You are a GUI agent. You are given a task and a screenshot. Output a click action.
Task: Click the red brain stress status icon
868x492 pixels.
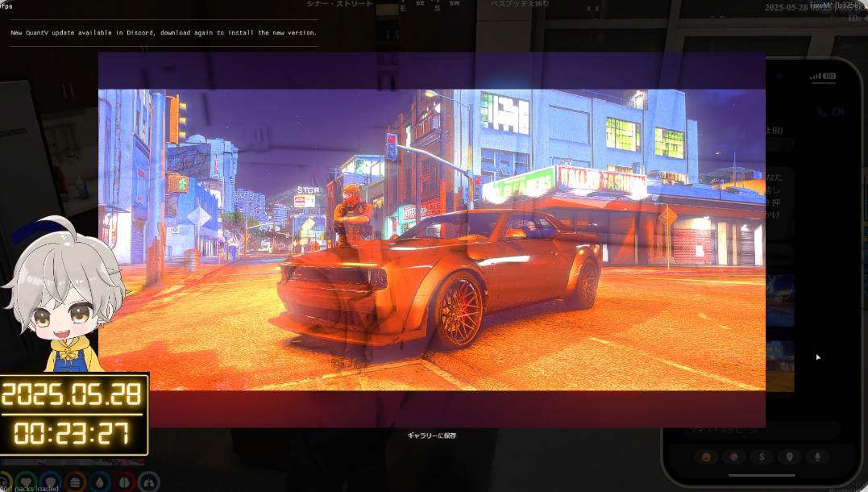(125, 482)
